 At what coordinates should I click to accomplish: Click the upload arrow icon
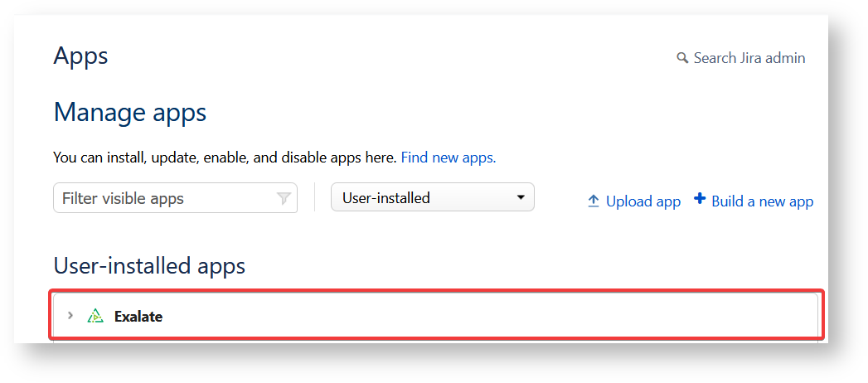pos(594,201)
